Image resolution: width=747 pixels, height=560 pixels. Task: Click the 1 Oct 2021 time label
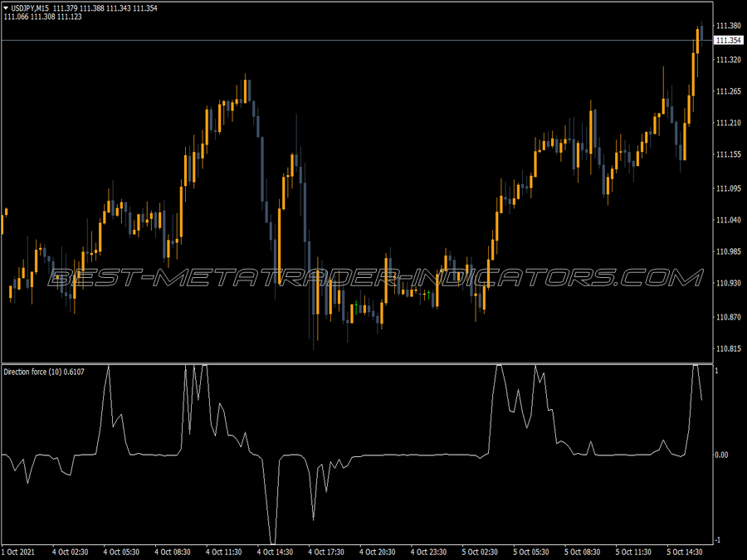point(17,553)
